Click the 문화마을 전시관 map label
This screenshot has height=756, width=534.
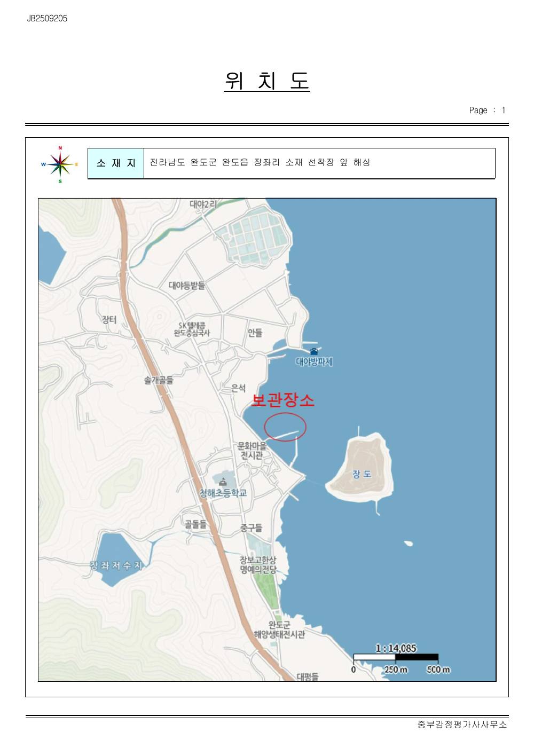[x=252, y=451]
